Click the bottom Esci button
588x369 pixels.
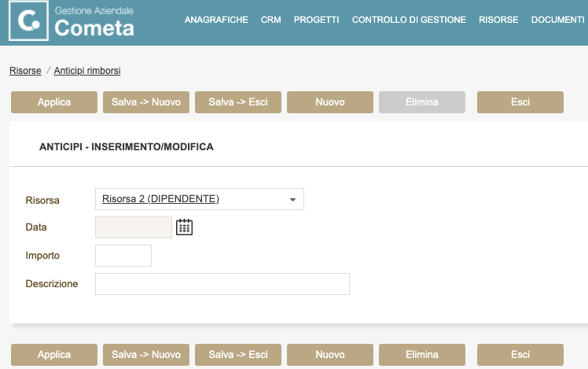tap(520, 355)
